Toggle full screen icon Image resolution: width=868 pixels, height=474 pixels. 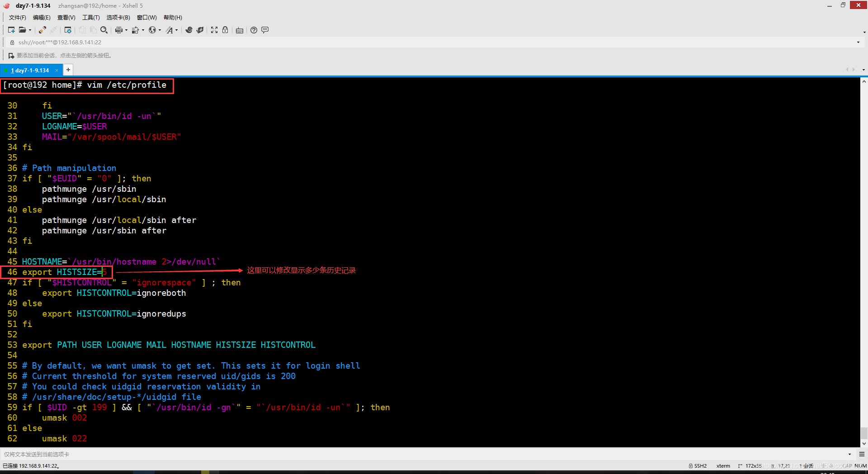pos(214,30)
